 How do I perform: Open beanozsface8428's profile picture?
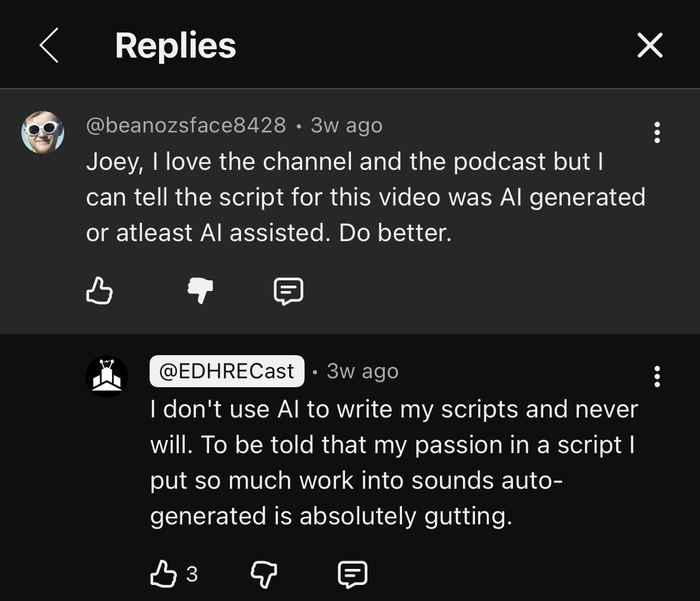tap(43, 132)
